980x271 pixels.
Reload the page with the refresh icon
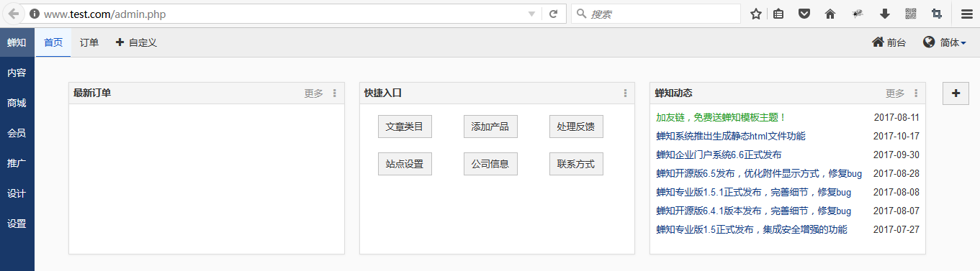554,14
